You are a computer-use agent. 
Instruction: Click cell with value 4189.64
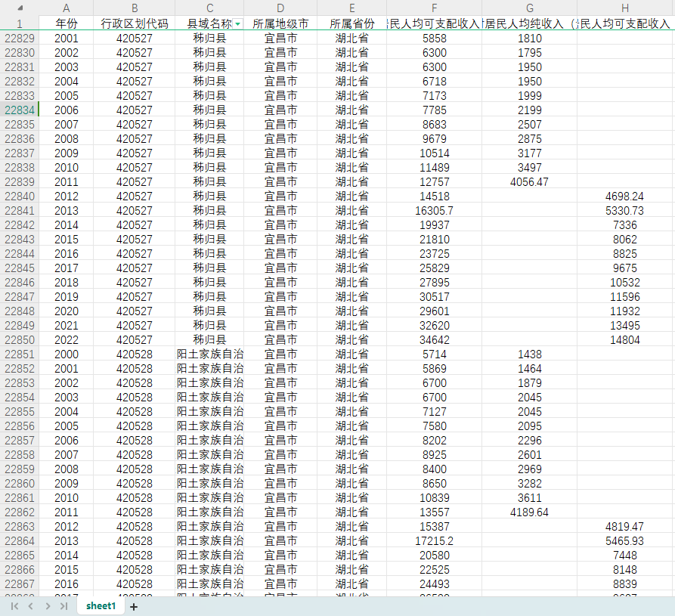(530, 512)
